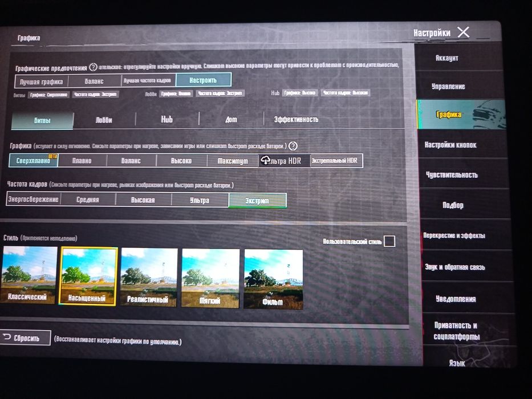Image resolution: width=532 pixels, height=399 pixels.
Task: Select the Баланс graphics preference preset
Action: pos(94,81)
